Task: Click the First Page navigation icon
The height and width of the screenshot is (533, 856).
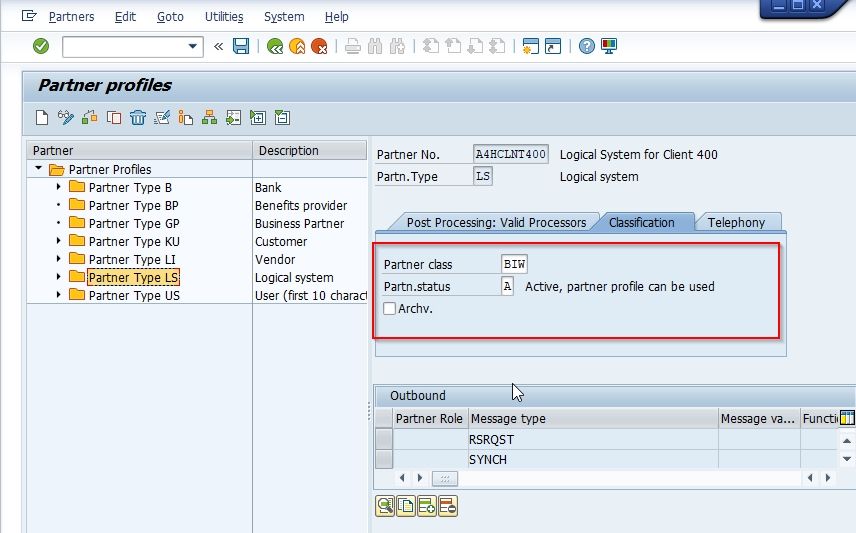Action: tap(431, 46)
